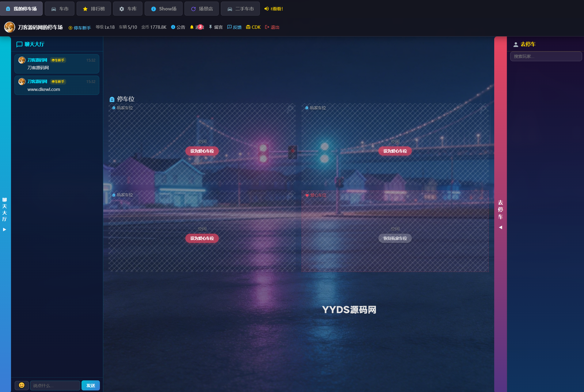Click 恢复私家车位 on love slot

pyautogui.click(x=395, y=238)
